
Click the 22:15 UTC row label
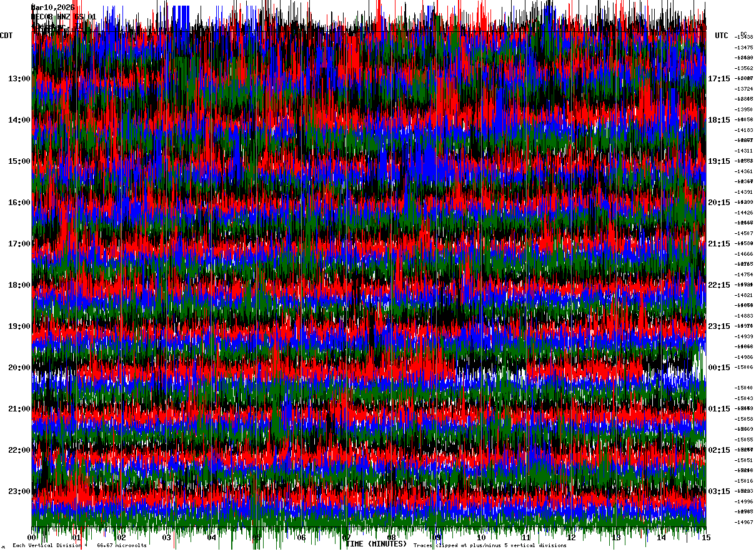pos(719,285)
